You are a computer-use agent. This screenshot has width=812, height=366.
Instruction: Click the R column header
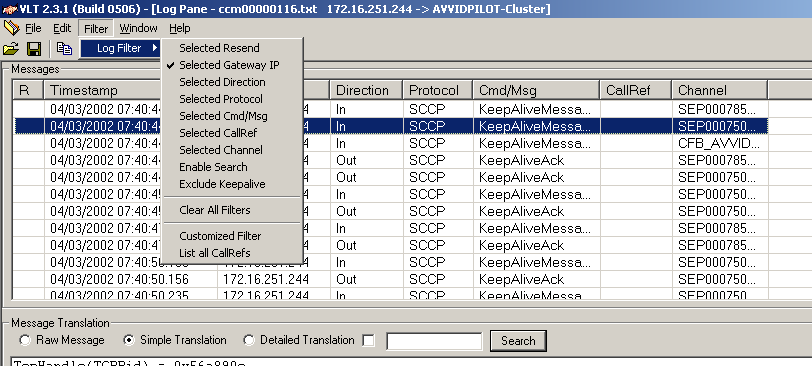pyautogui.click(x=28, y=90)
